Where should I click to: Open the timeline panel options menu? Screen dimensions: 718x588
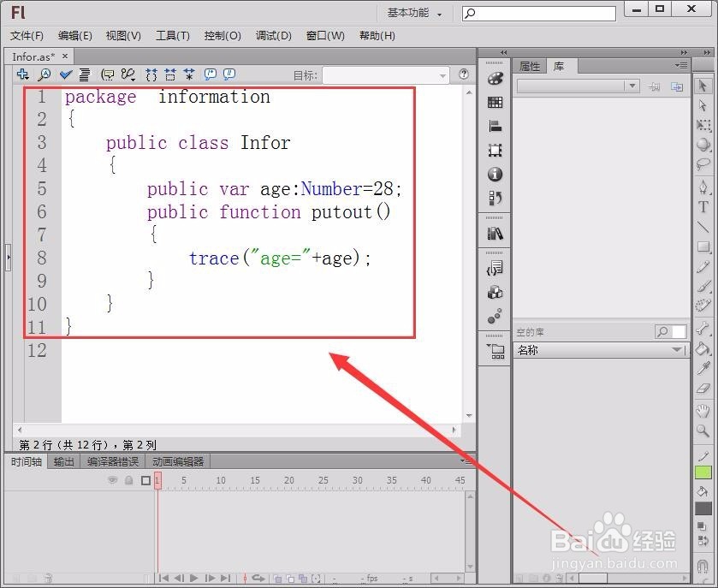click(466, 460)
